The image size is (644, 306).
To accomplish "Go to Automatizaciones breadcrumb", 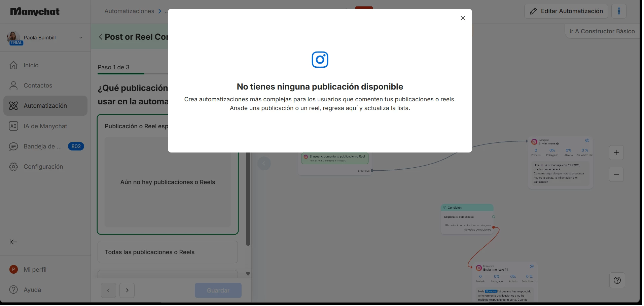I will tap(129, 11).
